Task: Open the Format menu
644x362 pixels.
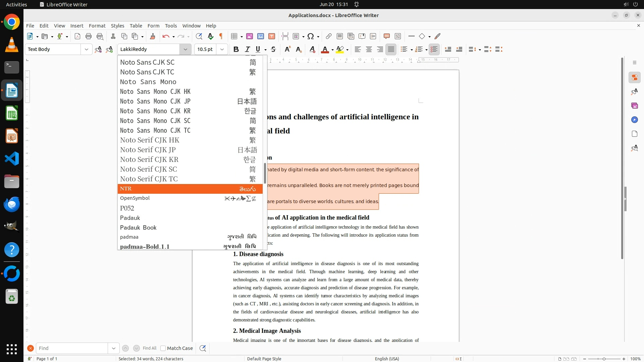Action: coord(97,26)
